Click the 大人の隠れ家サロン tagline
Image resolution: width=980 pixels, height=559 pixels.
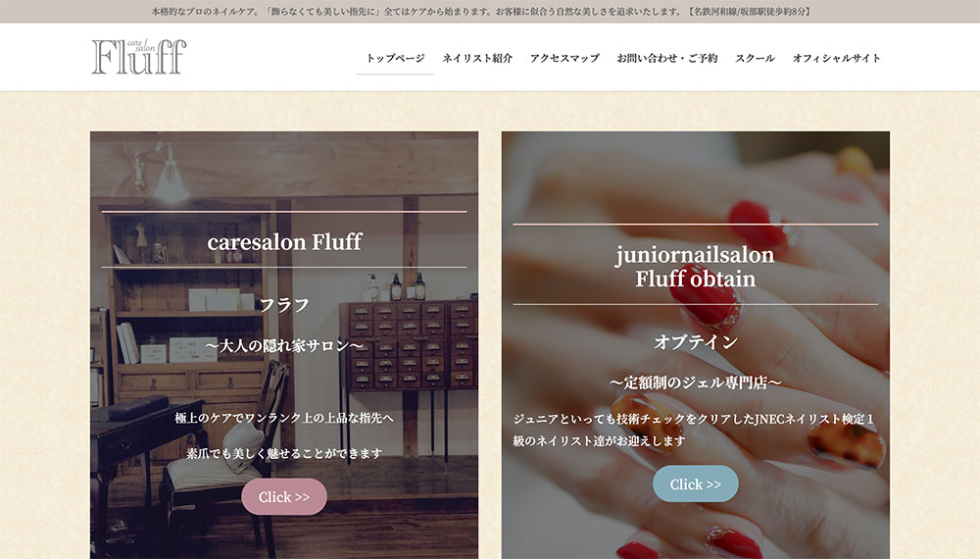284,345
